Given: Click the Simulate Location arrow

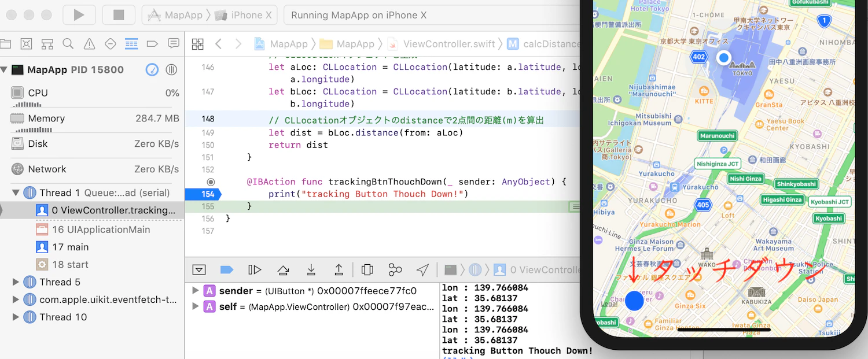Looking at the screenshot, I should (423, 269).
